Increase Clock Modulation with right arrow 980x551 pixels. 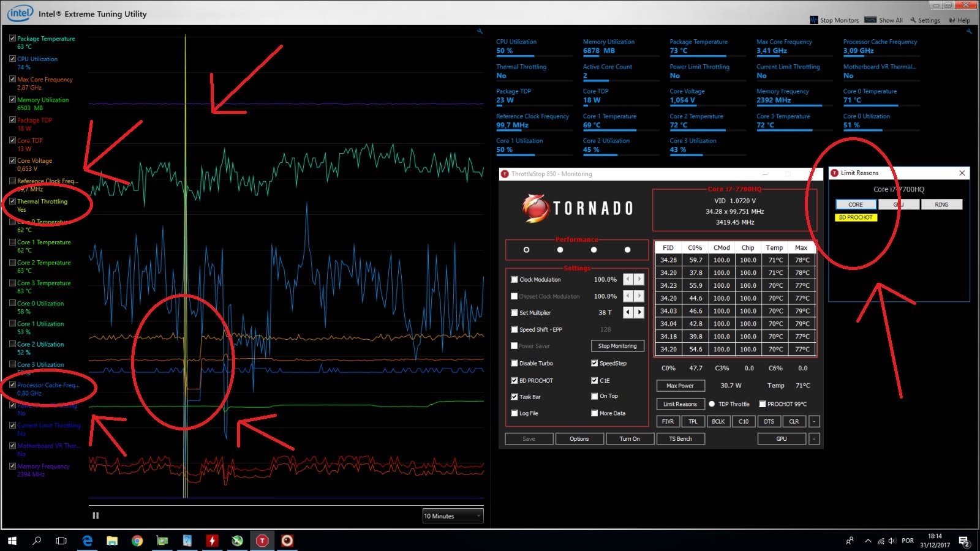click(x=639, y=279)
